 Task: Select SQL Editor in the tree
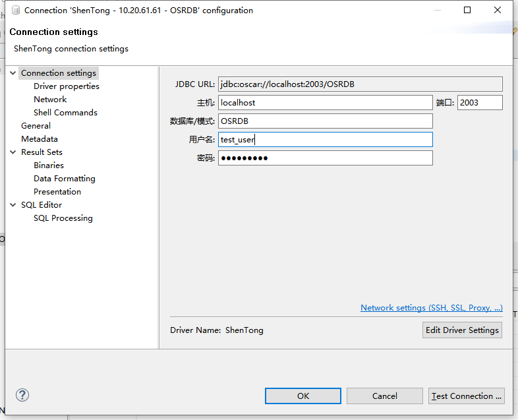42,205
